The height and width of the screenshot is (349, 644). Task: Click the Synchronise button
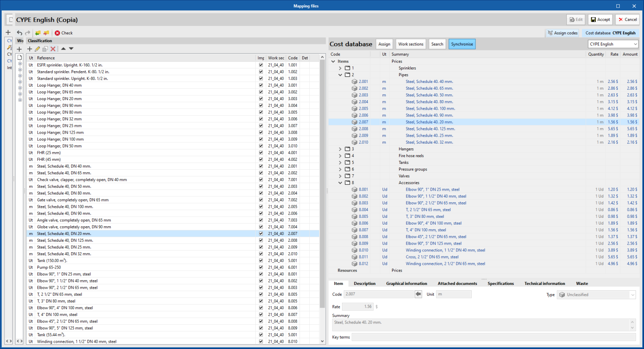point(462,44)
